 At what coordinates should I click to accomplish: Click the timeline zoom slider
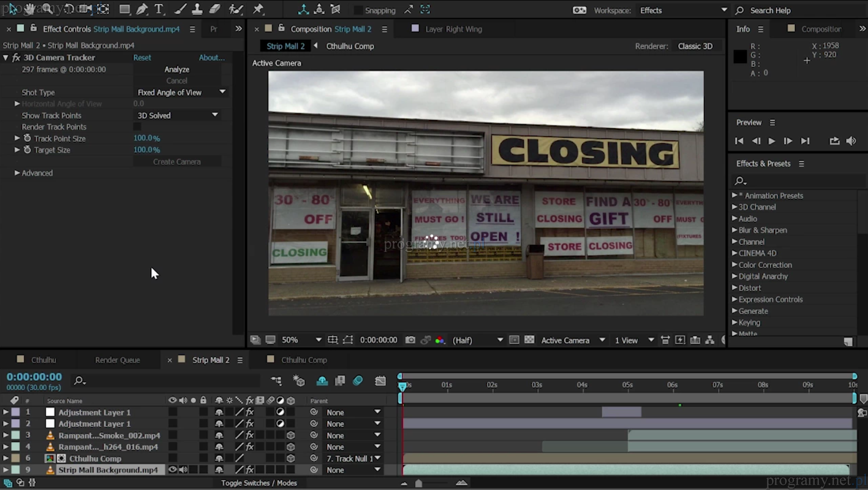point(418,483)
